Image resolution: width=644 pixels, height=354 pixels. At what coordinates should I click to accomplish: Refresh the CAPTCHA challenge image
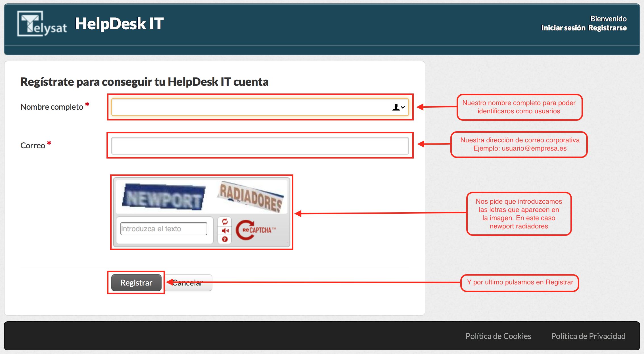(x=225, y=222)
